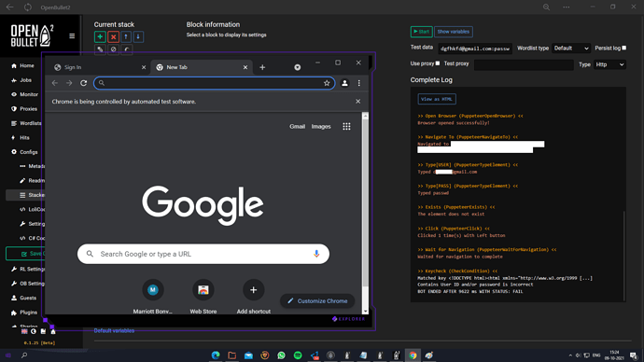Open Web Store shortcut
This screenshot has width=644, height=362.
tap(203, 296)
